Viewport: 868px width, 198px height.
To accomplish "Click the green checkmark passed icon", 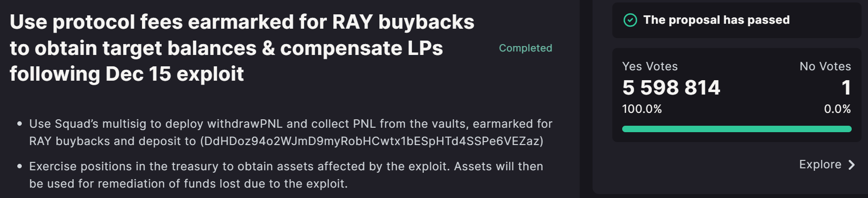I will pyautogui.click(x=630, y=20).
